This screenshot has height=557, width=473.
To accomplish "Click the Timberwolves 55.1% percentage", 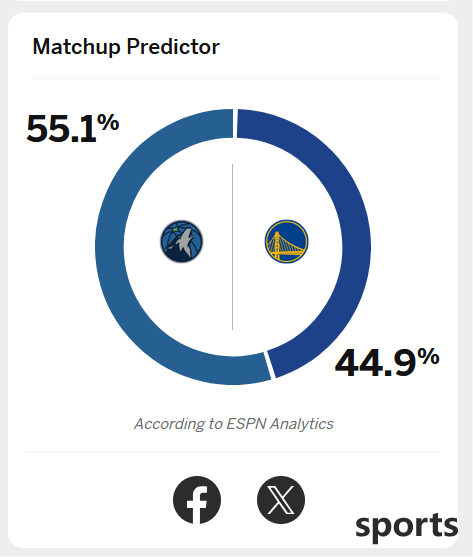I will [72, 128].
